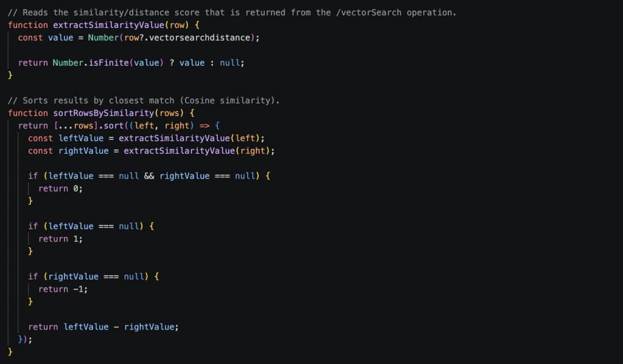Click the comment line mentioning /vectorSearch operation
Image resolution: width=623 pixels, height=364 pixels.
pos(232,12)
